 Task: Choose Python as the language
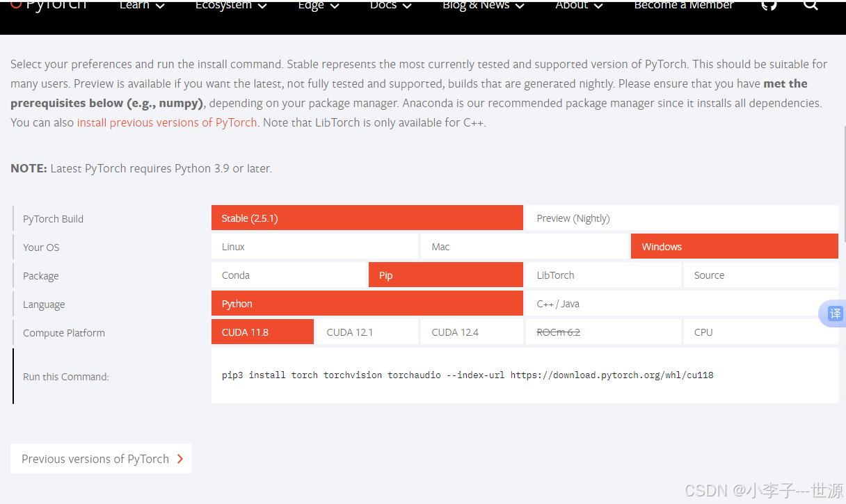[367, 303]
